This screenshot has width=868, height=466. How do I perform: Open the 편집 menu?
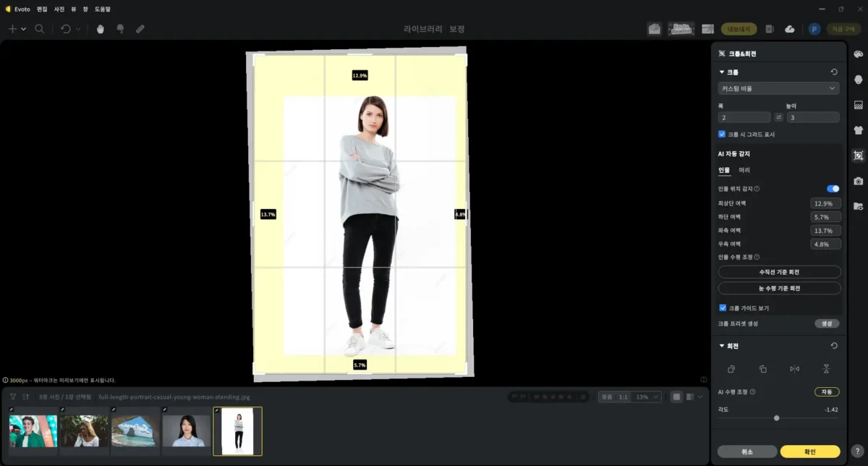coord(42,9)
